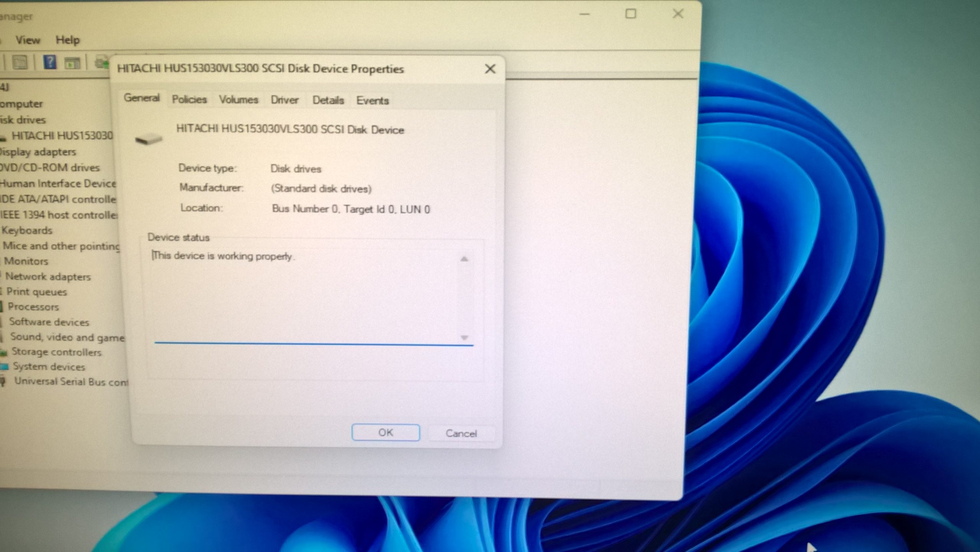Close the Device Manager window
Viewport: 980px width, 552px height.
point(678,14)
